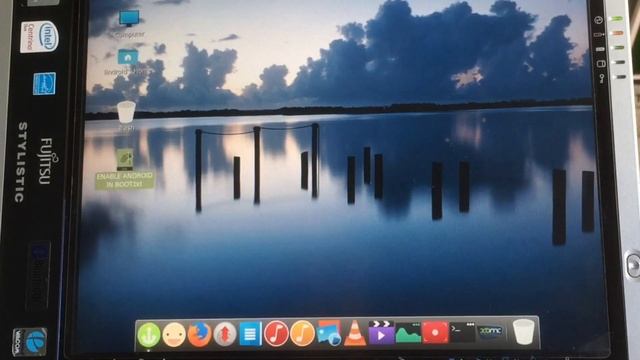Launch the red screen recorder icon
The height and width of the screenshot is (360, 640).
pyautogui.click(x=435, y=332)
